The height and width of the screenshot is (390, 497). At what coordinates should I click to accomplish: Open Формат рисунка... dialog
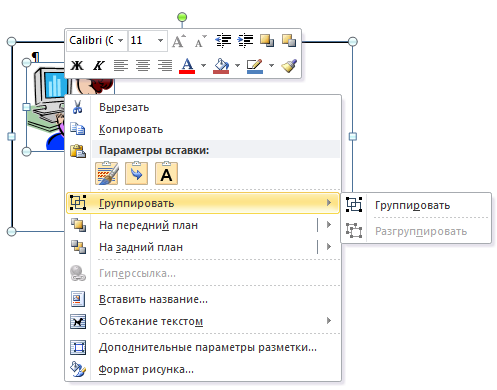pyautogui.click(x=203, y=369)
